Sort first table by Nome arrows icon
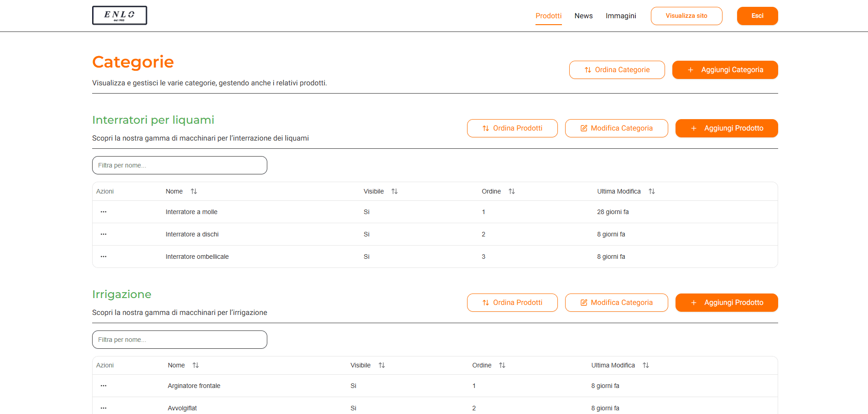The image size is (868, 414). pos(194,191)
